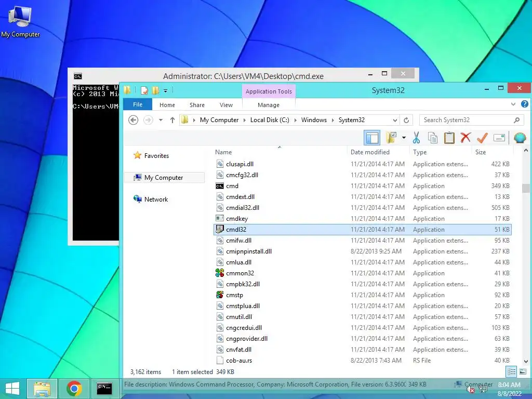Screen dimensions: 532x399
Task: Go up one folder level arrow
Action: click(x=172, y=120)
